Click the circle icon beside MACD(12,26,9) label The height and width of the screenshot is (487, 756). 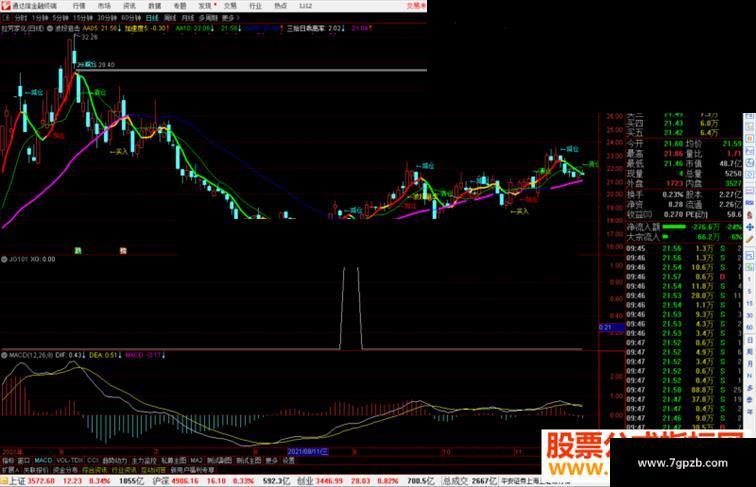click(x=4, y=355)
